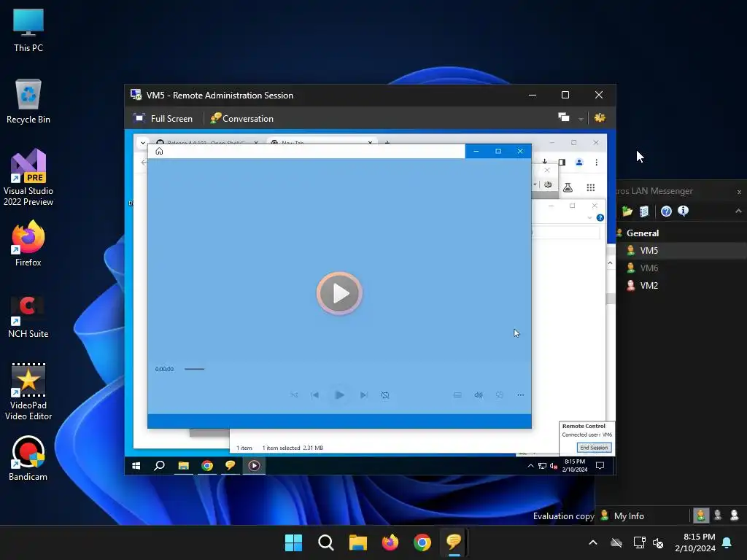Click the small play button in control bar
This screenshot has height=560, width=747.
coord(339,394)
